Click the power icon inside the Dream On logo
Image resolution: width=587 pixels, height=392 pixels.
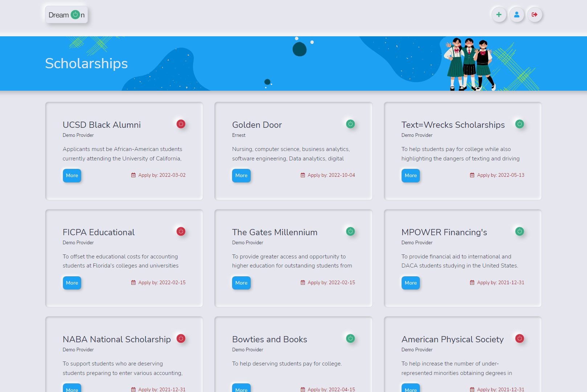(x=75, y=15)
